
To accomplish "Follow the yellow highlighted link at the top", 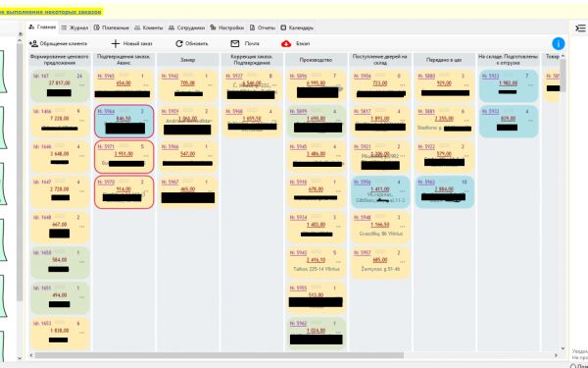I will pyautogui.click(x=51, y=12).
